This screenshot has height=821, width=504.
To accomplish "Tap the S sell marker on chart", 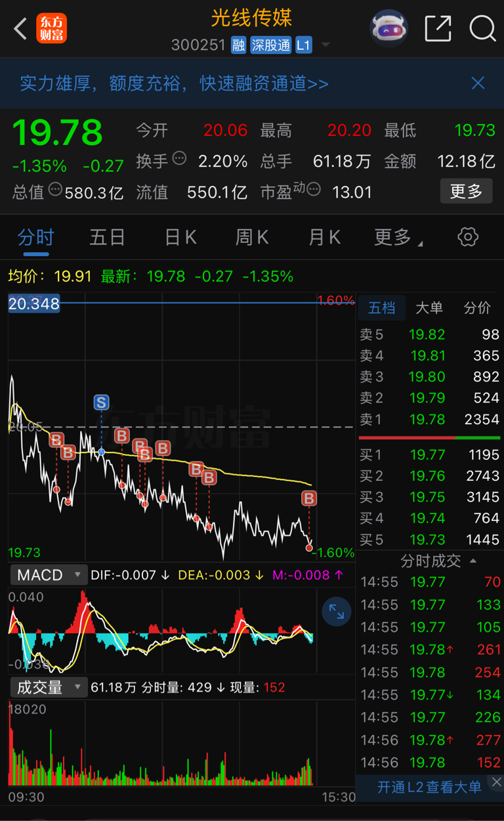I will (100, 402).
